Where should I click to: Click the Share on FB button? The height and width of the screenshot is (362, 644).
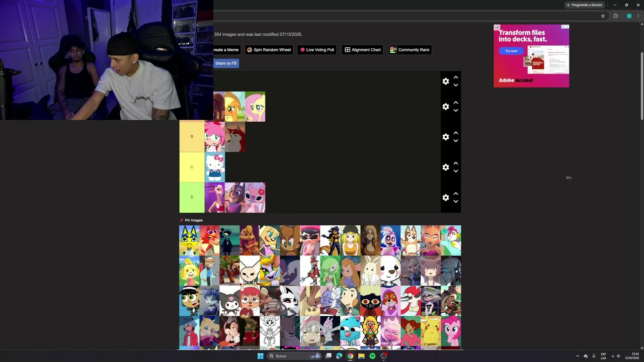tap(226, 63)
